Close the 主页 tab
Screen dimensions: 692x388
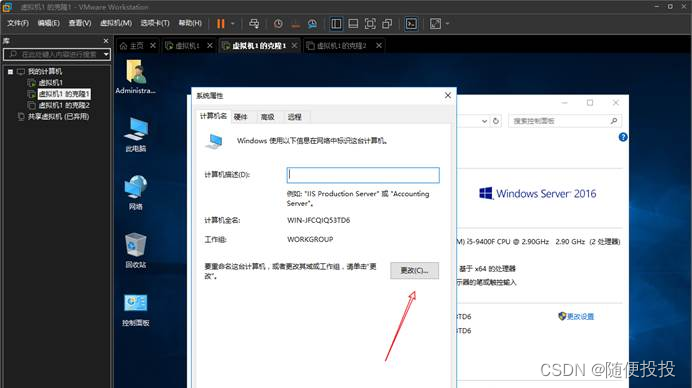click(x=153, y=45)
